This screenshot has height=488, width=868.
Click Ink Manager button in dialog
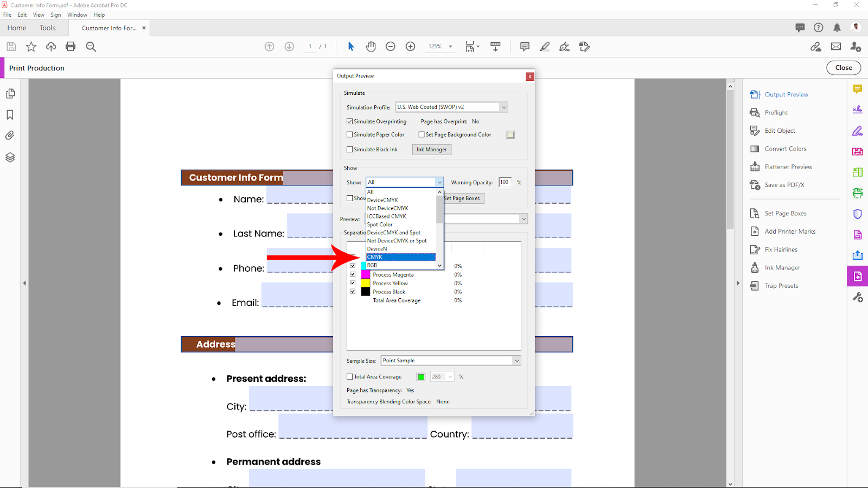tap(432, 150)
